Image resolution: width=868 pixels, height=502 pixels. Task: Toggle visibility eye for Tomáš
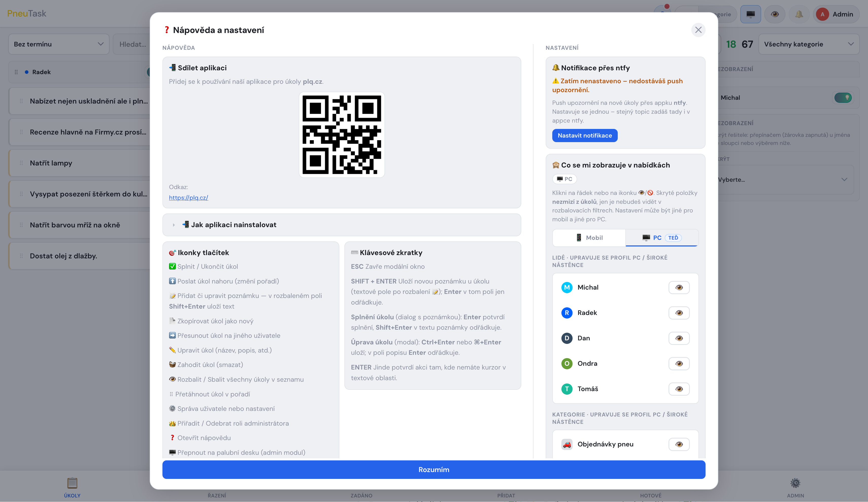679,389
